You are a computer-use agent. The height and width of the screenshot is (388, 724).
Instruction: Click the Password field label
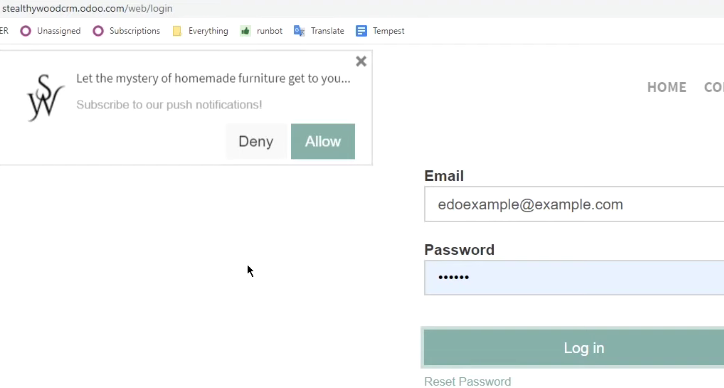click(x=459, y=250)
